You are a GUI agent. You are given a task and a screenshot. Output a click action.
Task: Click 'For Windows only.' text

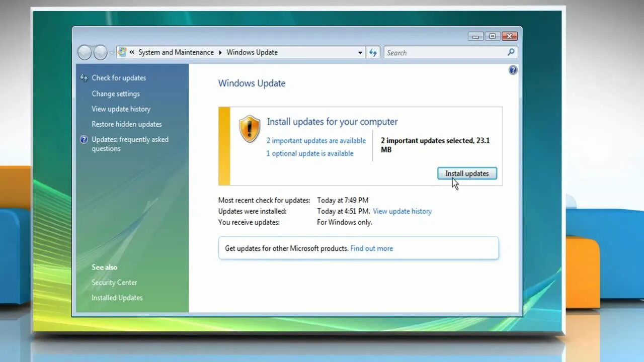pos(345,222)
